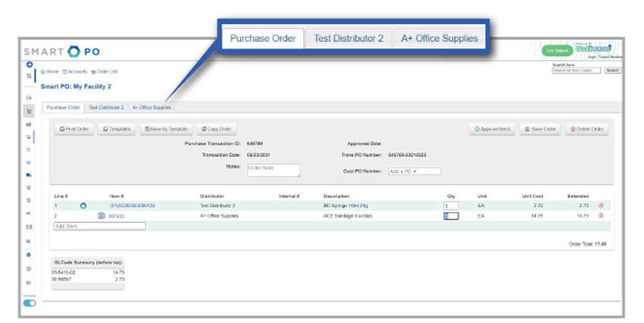Click the green Live Support button
The image size is (644, 323).
pyautogui.click(x=557, y=50)
